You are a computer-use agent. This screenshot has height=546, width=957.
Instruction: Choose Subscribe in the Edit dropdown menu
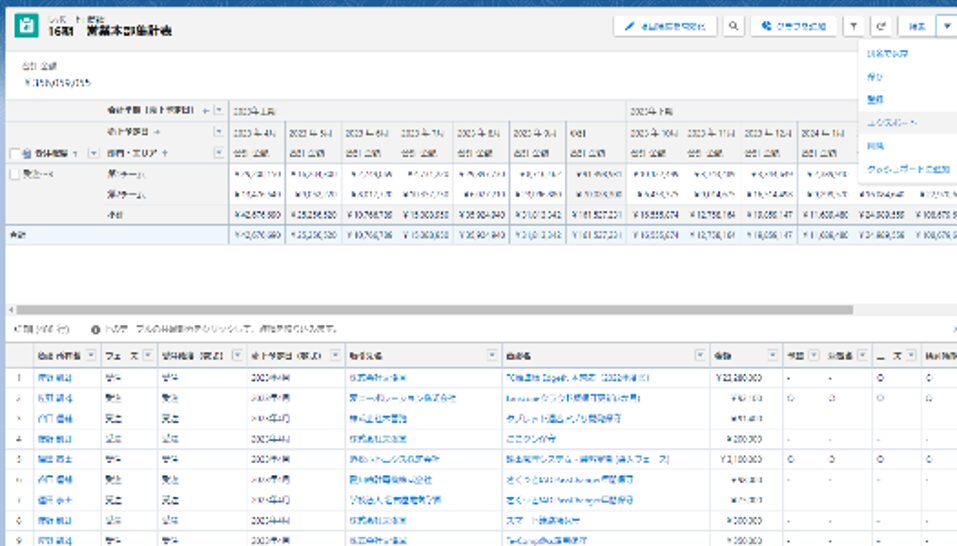pos(875,99)
